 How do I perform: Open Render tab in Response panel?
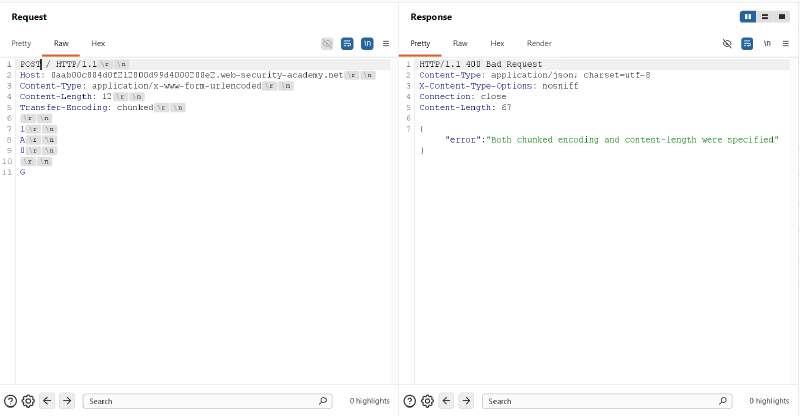click(x=539, y=43)
